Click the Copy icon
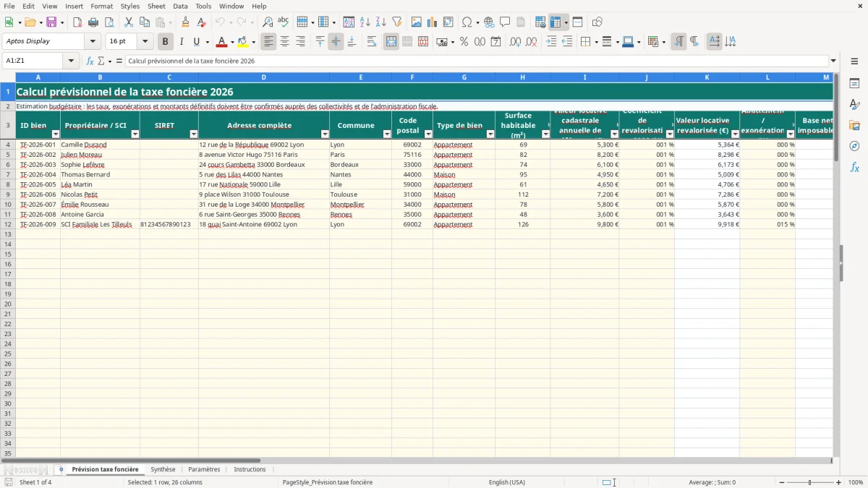 pyautogui.click(x=144, y=22)
